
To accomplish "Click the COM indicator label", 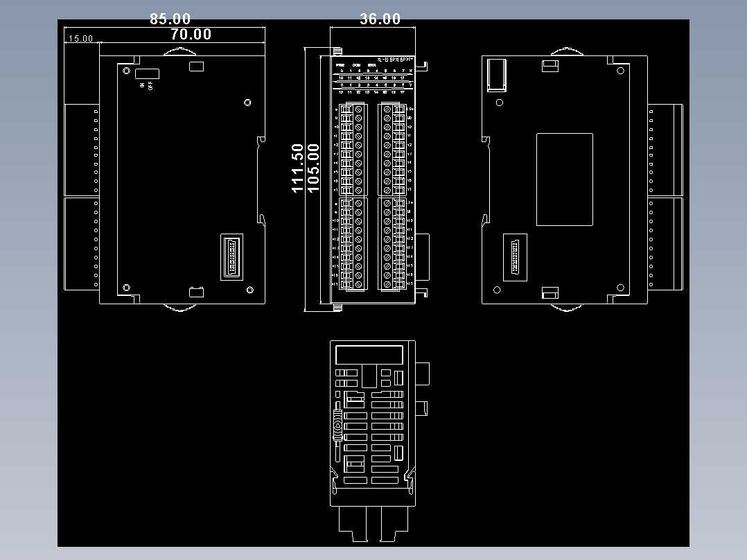I will (x=356, y=65).
